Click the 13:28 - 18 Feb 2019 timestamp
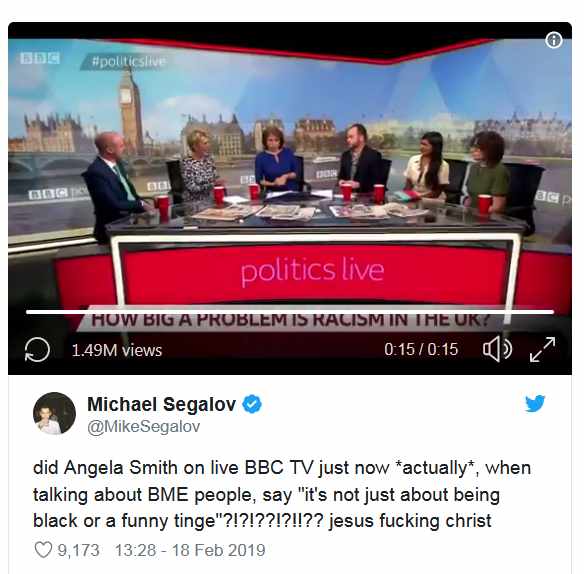The height and width of the screenshot is (574, 584). coord(190,550)
